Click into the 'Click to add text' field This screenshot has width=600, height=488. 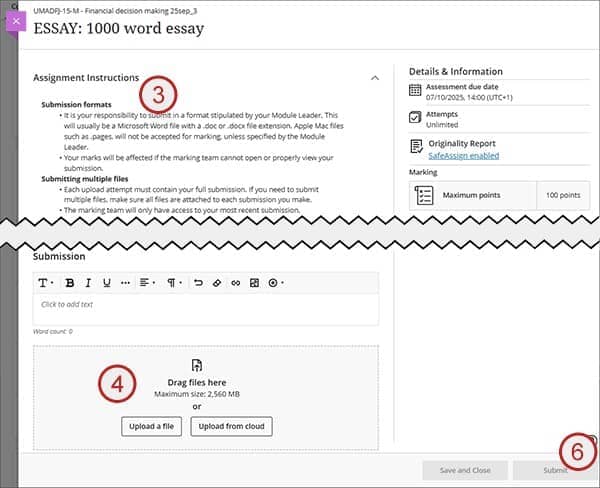tap(206, 309)
